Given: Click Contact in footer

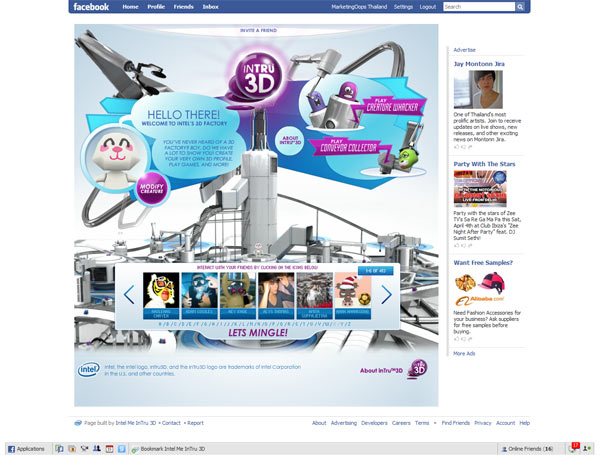Looking at the screenshot, I should coord(171,423).
